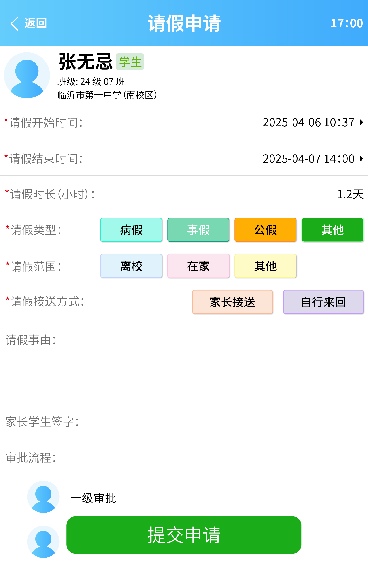The image size is (368, 588).
Task: Submit the leave request with 提交申请
Action: [x=184, y=535]
